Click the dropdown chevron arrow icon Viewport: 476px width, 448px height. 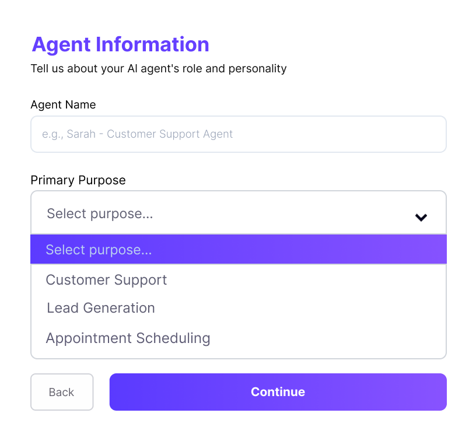coord(421,218)
